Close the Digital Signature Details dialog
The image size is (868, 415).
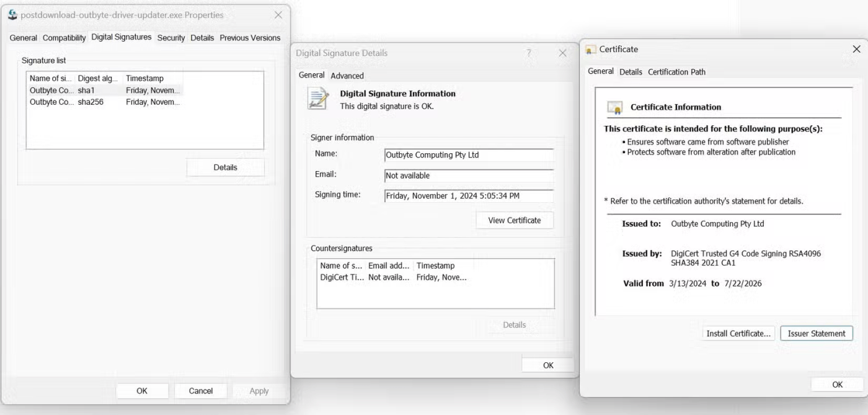562,53
